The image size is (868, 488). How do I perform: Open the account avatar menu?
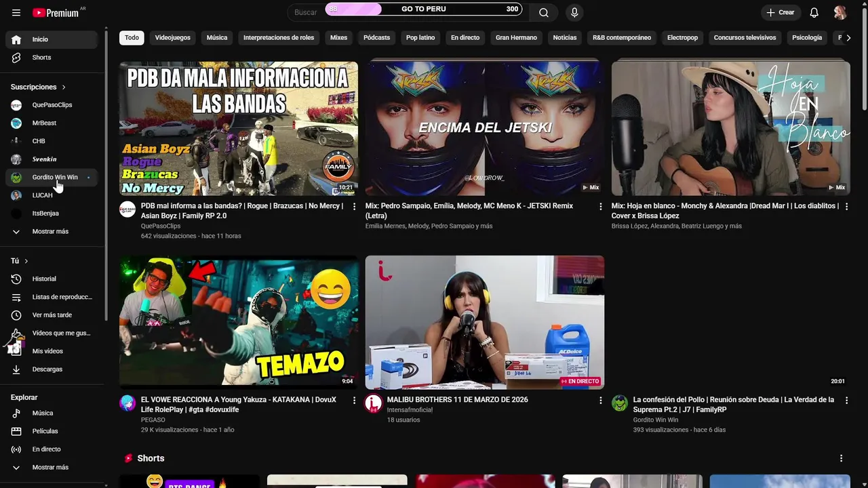coord(840,12)
